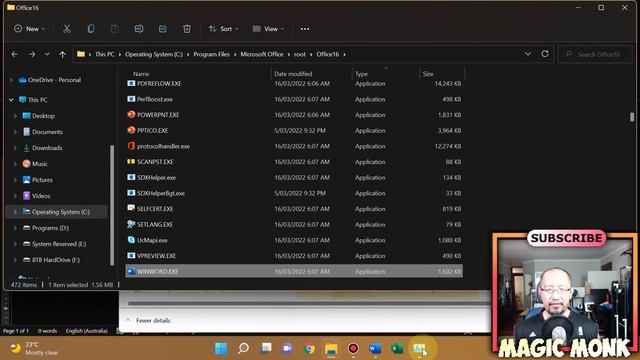Screen dimensions: 640x360
Task: Select protocolhandler.exe file icon
Action: [131, 146]
